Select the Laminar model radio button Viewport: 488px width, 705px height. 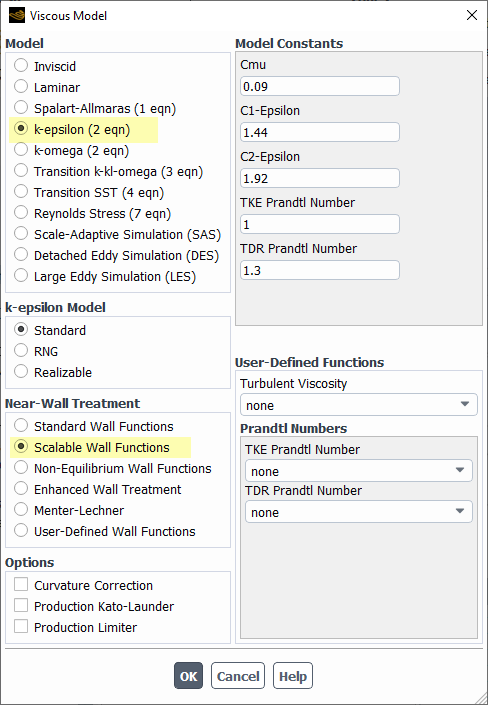click(21, 87)
